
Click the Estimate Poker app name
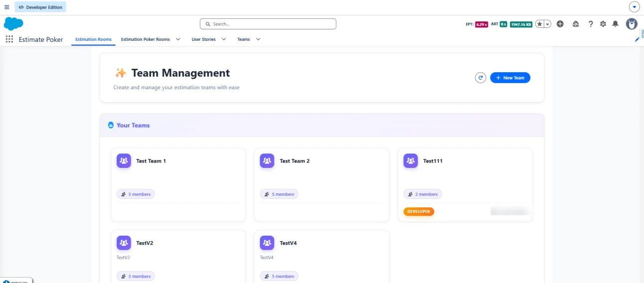[x=41, y=39]
